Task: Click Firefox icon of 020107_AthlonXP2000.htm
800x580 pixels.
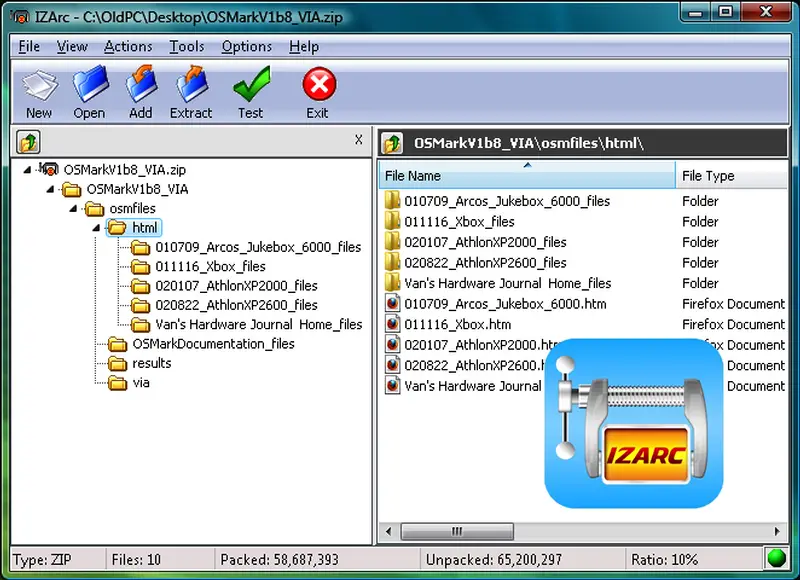Action: click(x=392, y=344)
